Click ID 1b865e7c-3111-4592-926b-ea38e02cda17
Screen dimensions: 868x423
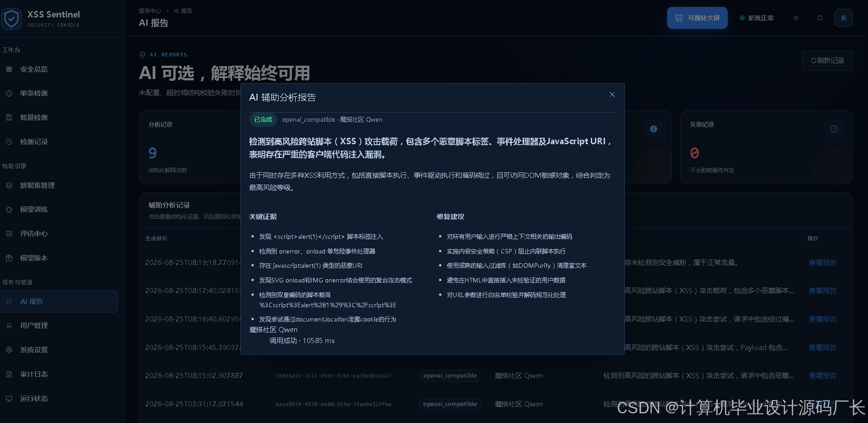(x=334, y=376)
